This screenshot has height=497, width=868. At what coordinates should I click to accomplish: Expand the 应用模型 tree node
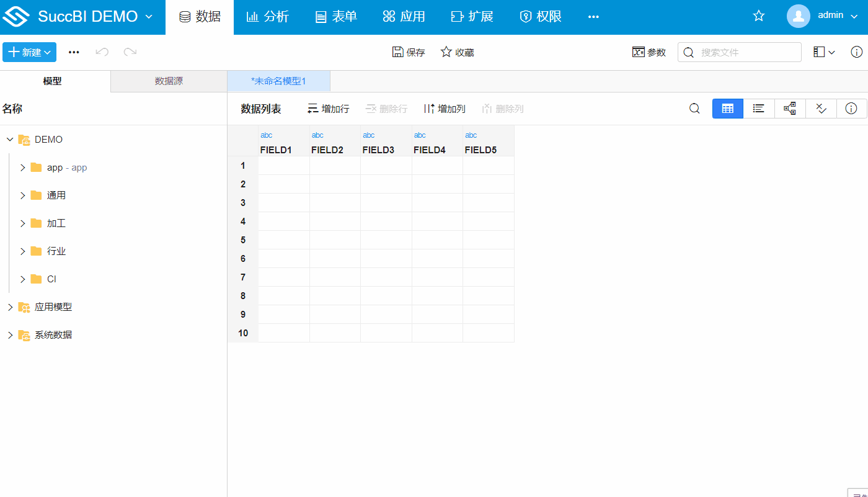9,307
